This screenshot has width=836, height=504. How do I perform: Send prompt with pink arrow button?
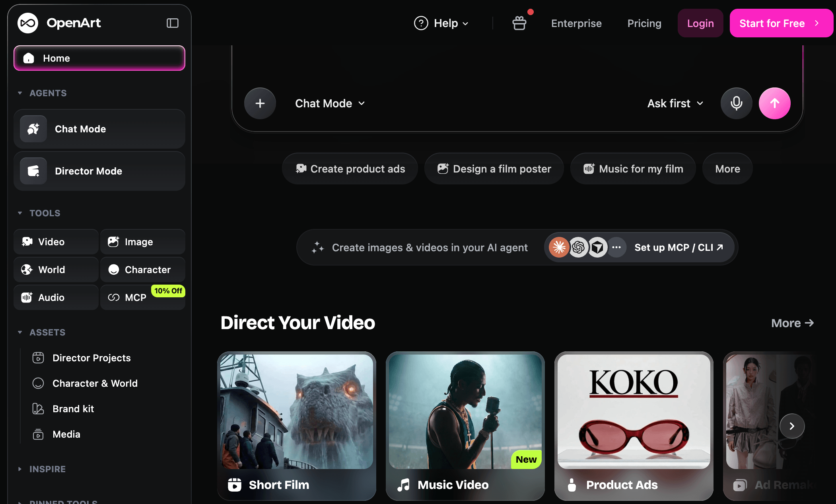click(774, 103)
